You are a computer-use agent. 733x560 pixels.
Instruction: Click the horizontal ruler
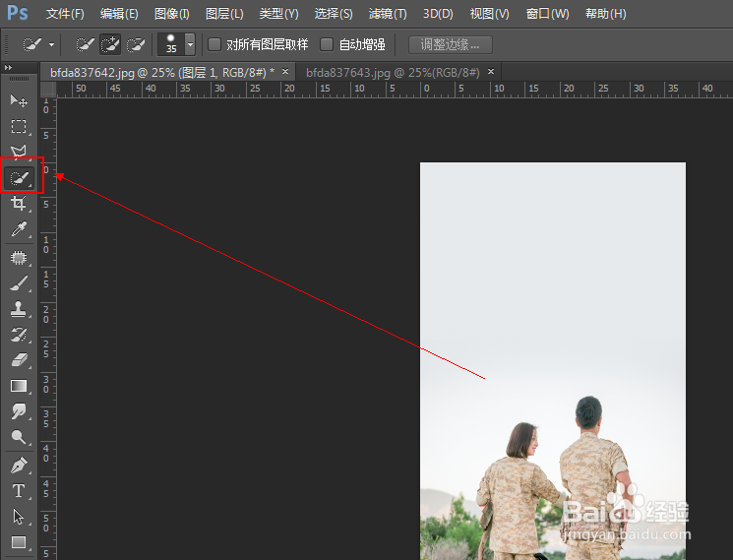click(x=395, y=90)
